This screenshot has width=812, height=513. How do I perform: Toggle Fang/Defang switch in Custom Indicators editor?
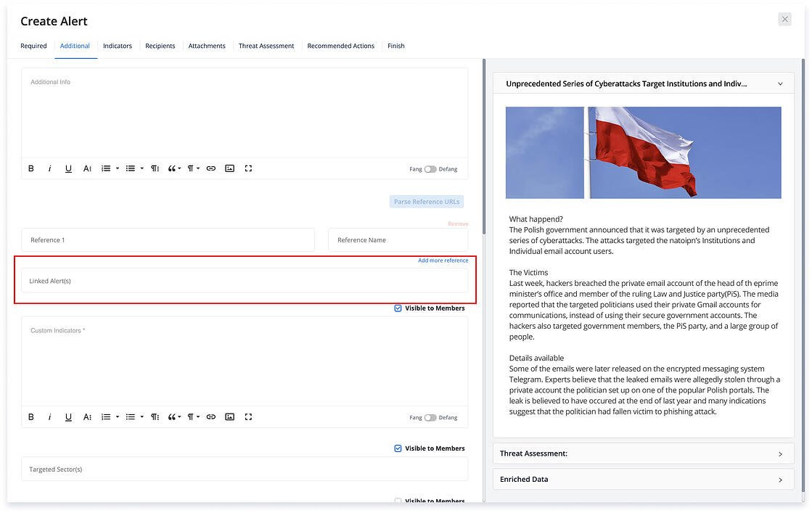[x=430, y=418]
